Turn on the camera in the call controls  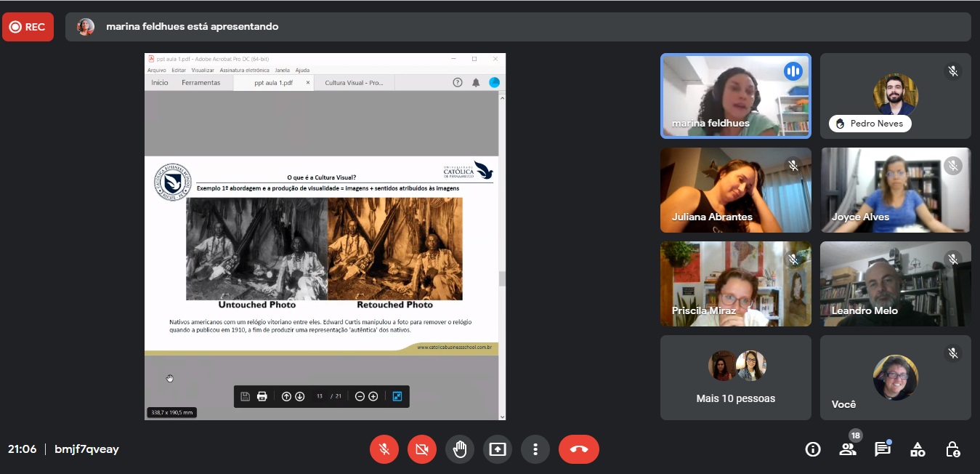(x=422, y=449)
